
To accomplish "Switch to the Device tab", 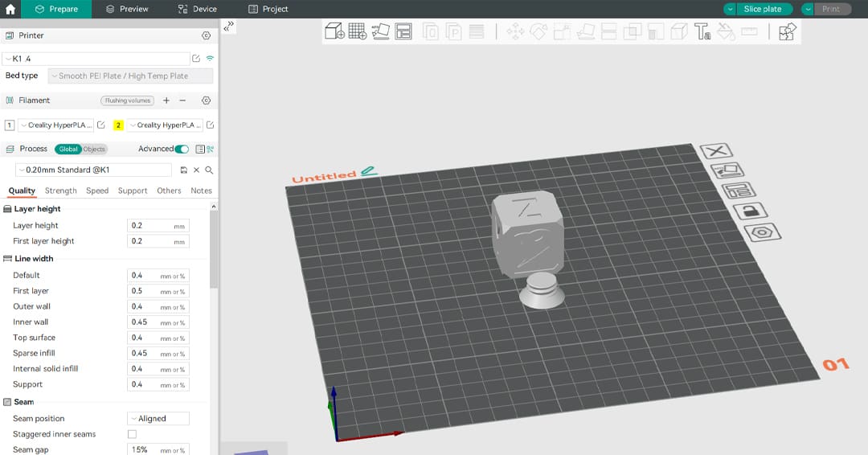I will (198, 9).
